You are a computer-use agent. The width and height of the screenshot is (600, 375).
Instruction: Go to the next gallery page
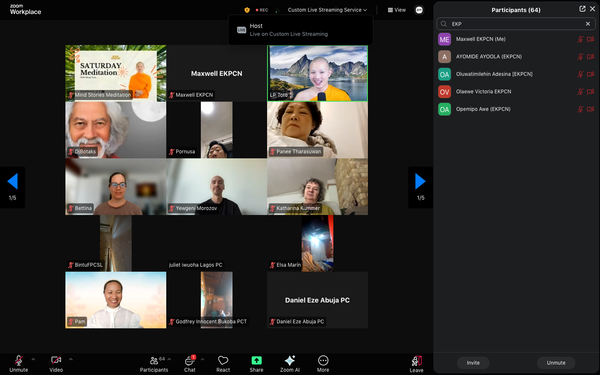[x=421, y=187]
